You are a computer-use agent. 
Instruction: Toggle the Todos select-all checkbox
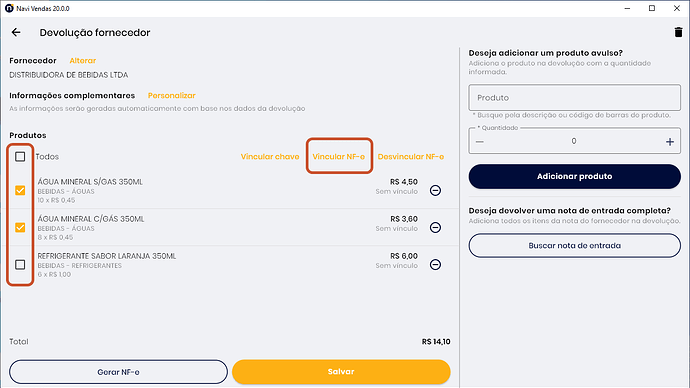tap(20, 157)
